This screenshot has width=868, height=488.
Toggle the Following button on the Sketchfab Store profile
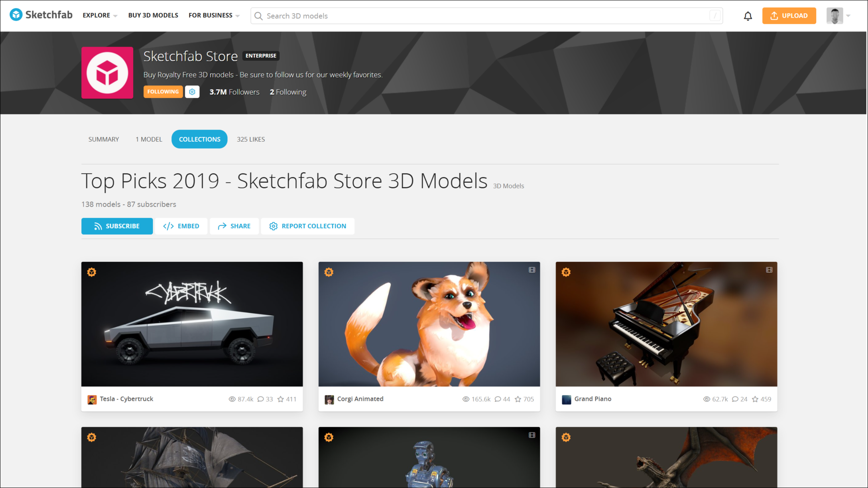click(x=163, y=92)
